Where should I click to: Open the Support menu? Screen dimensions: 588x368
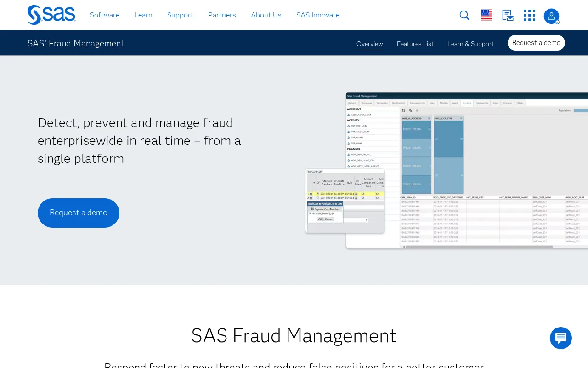pos(180,15)
